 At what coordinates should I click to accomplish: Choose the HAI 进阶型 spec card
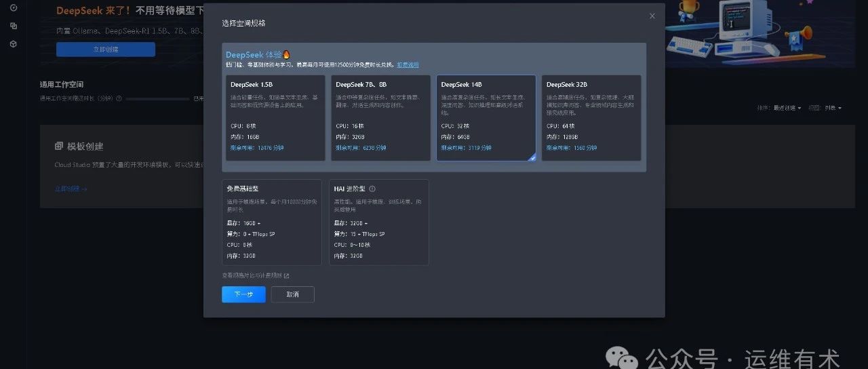tap(379, 222)
